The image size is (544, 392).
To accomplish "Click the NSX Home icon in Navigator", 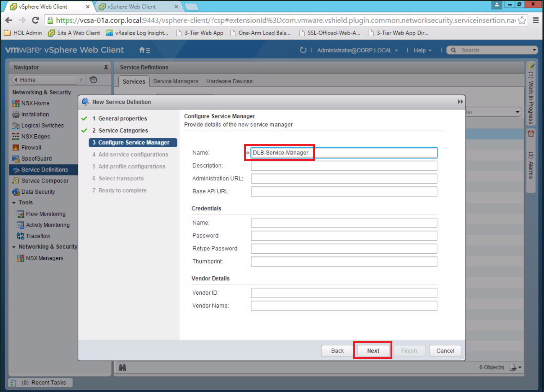I will (x=16, y=103).
